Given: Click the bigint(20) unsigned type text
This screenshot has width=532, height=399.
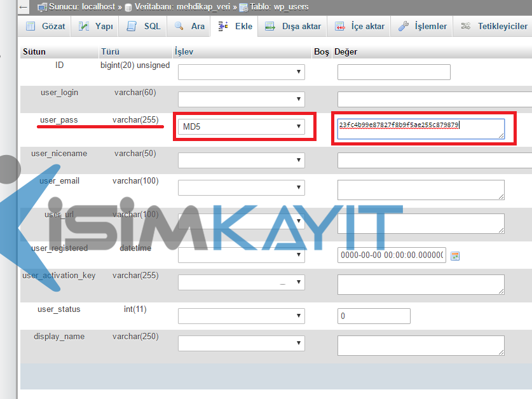Looking at the screenshot, I should 135,65.
